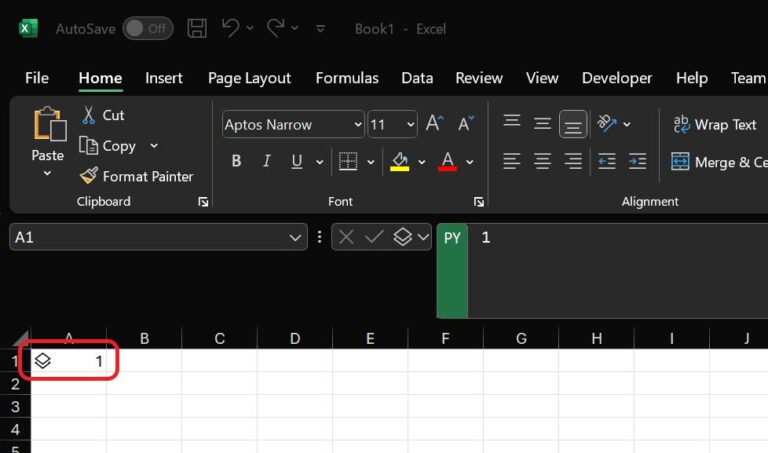Apply red Font Color

pyautogui.click(x=447, y=161)
